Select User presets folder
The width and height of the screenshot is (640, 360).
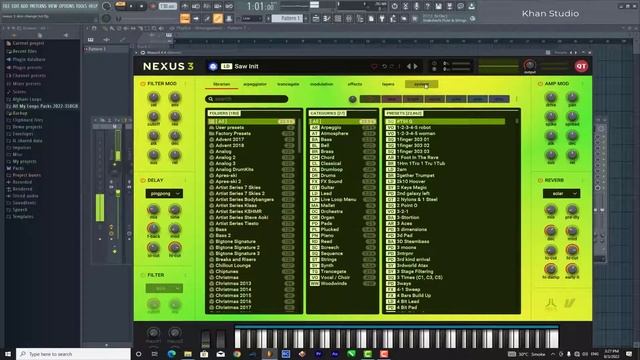[251, 127]
